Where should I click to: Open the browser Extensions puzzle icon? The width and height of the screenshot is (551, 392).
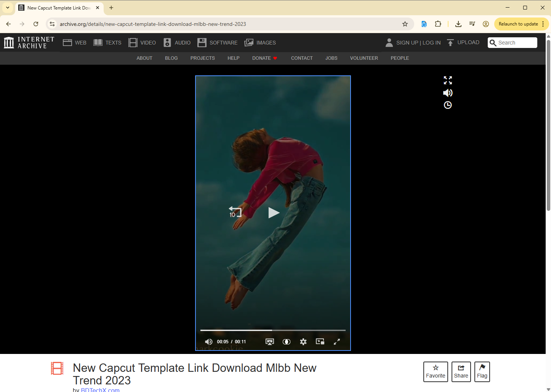(x=438, y=24)
